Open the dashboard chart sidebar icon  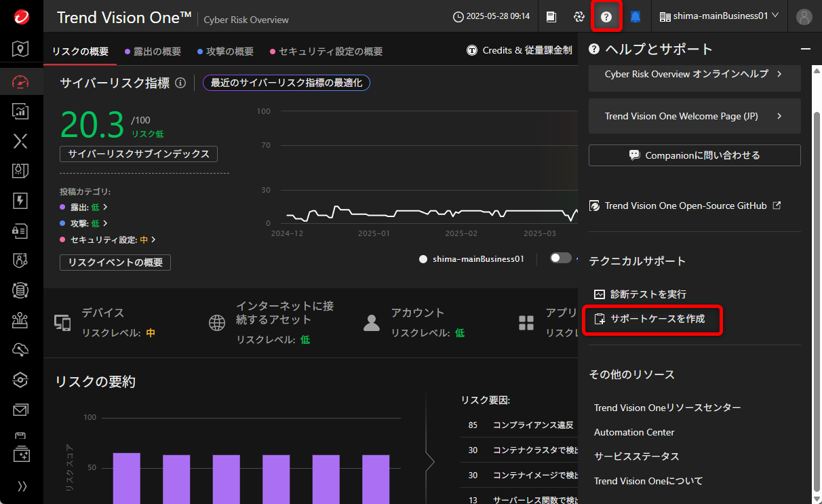[21, 111]
